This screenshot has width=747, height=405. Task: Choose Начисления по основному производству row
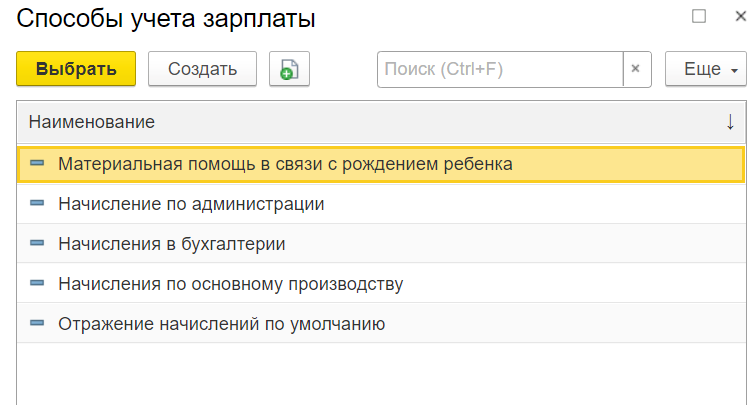point(230,284)
